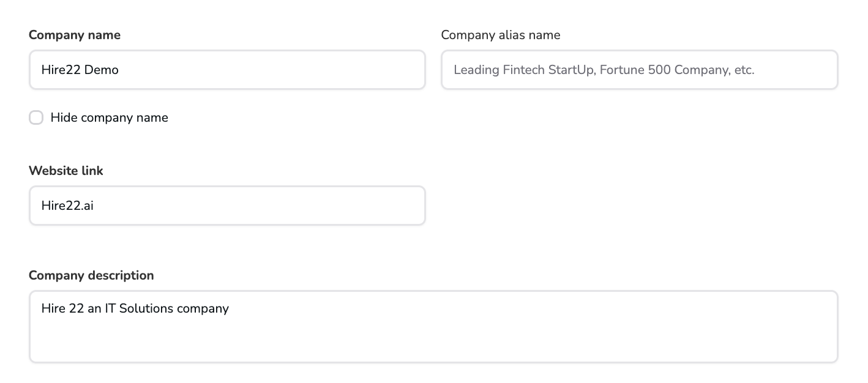The width and height of the screenshot is (868, 383).
Task: Click the 'Hide company name' label text
Action: 109,117
